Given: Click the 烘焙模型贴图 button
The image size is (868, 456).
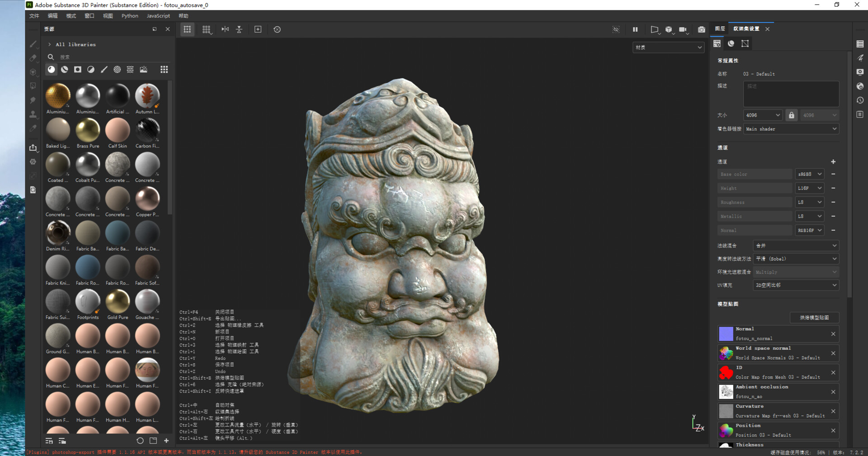Looking at the screenshot, I should (814, 318).
